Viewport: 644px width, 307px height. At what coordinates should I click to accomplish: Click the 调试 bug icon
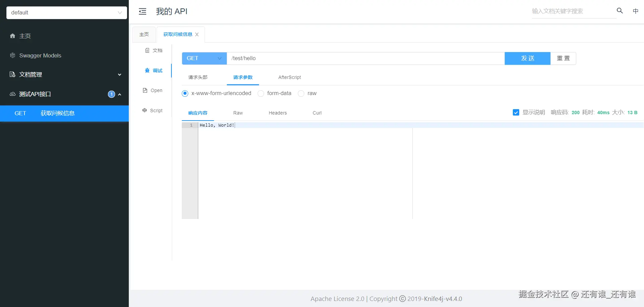pyautogui.click(x=147, y=71)
